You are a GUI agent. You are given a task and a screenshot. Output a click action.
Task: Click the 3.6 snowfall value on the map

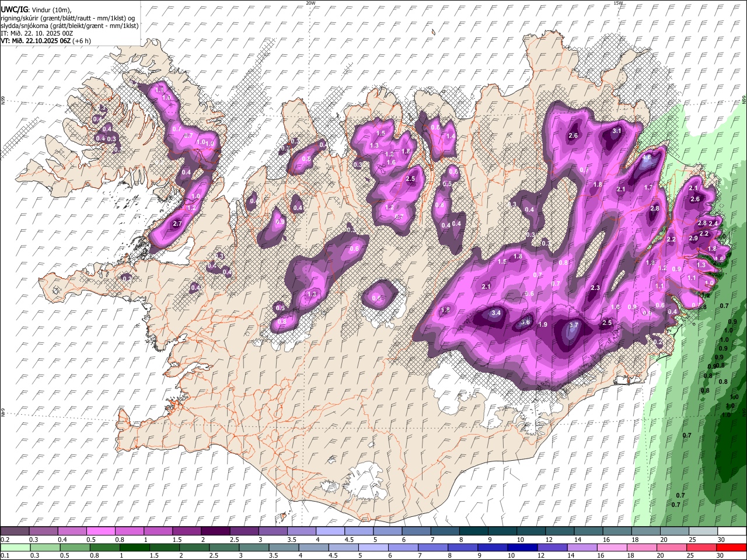pos(525,322)
